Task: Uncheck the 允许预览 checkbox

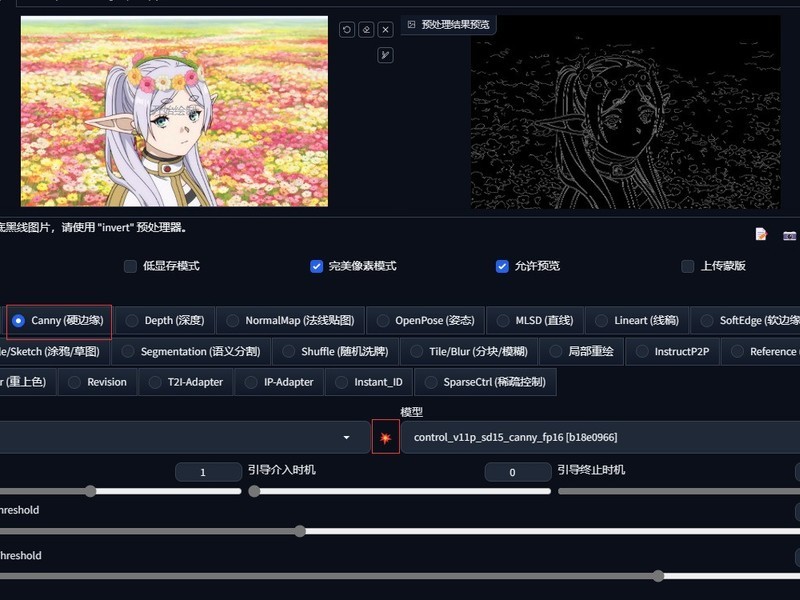Action: pyautogui.click(x=502, y=266)
